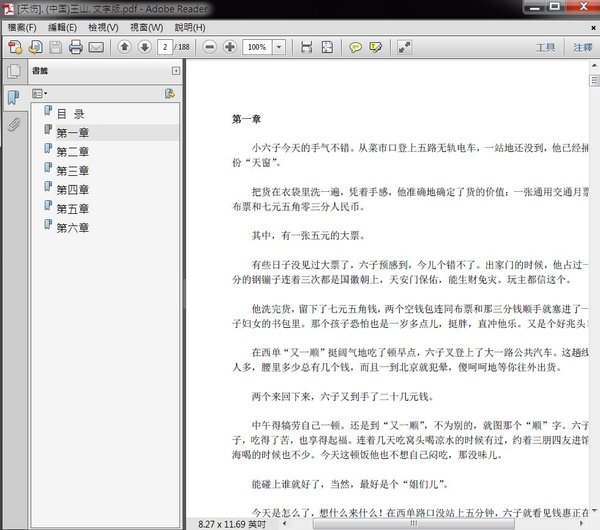Open the 編輯(E) menu
The height and width of the screenshot is (530, 600).
point(62,28)
